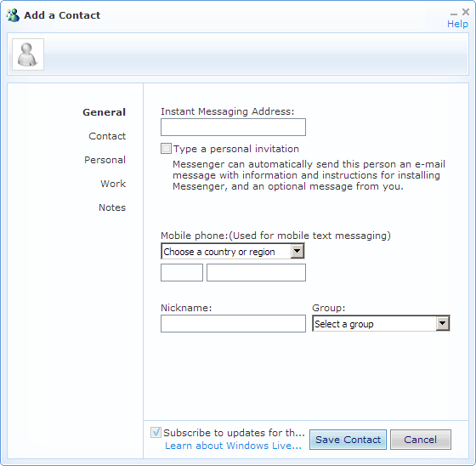Click the Messenger buddy icon in title bar
The image size is (476, 466).
coord(13,15)
